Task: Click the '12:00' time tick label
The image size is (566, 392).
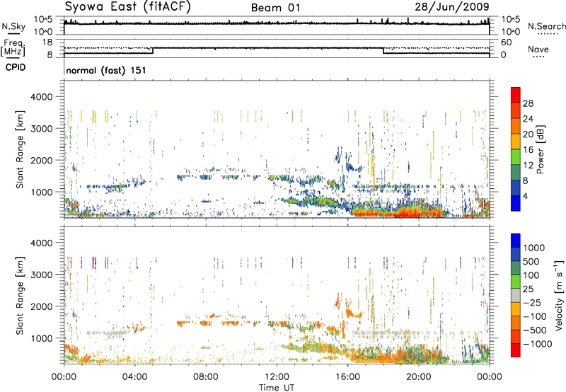Action: tap(277, 377)
